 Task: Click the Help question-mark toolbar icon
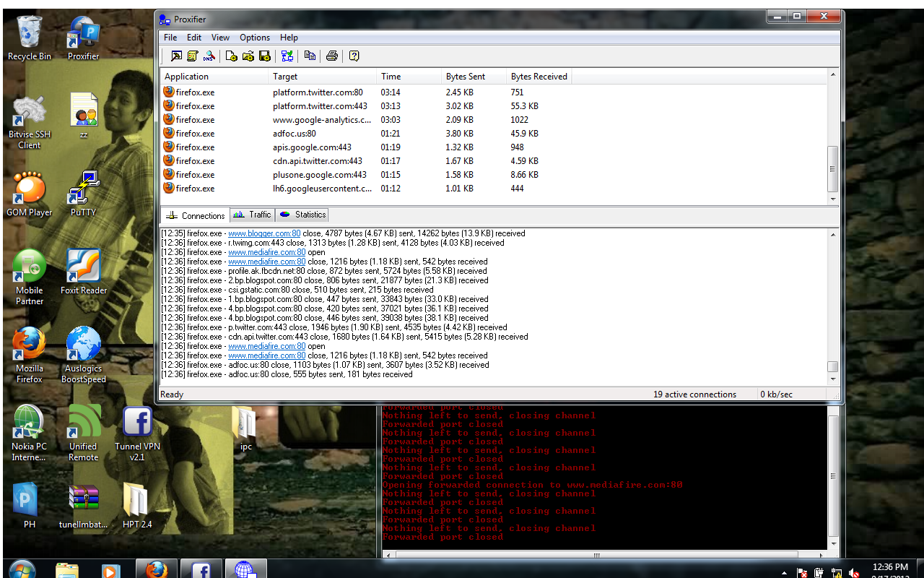354,56
